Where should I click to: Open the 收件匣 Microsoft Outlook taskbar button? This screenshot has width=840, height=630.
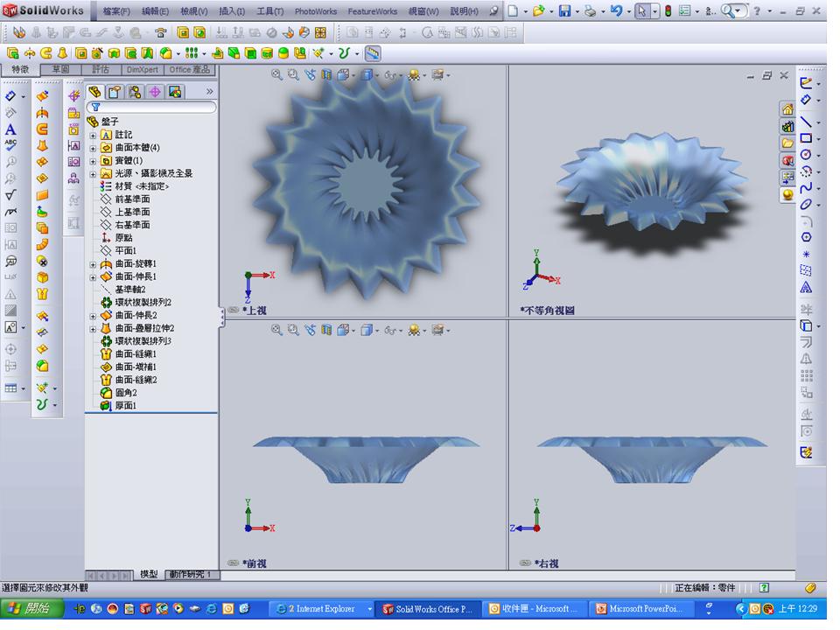tap(536, 609)
